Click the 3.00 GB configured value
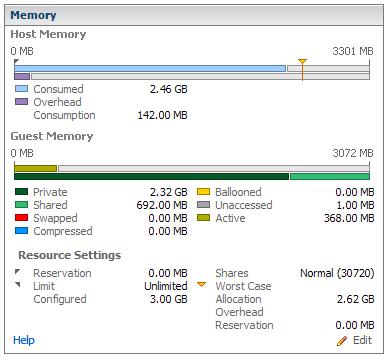Screen dimensions: 392x362 click(x=169, y=299)
